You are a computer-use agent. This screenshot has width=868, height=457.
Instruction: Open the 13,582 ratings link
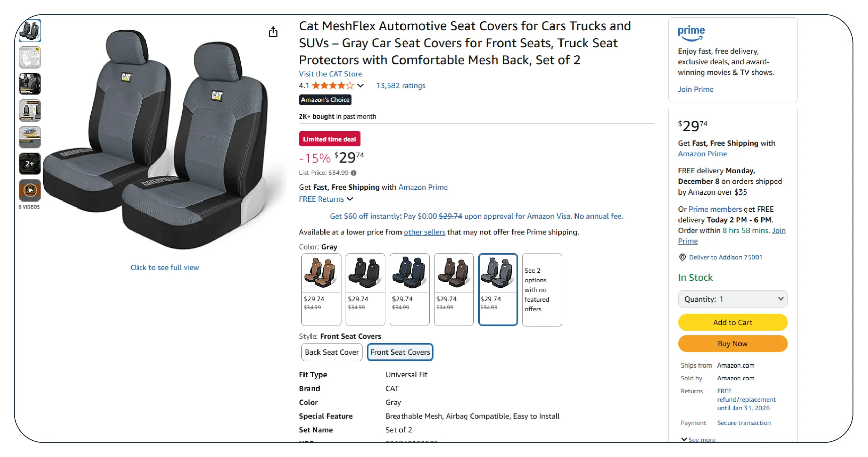tap(401, 86)
